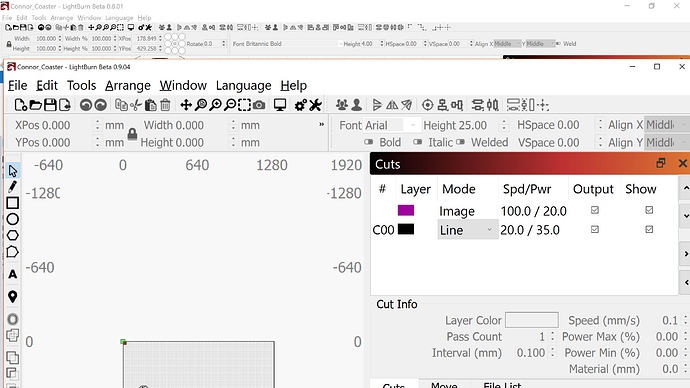Open the Window menu
This screenshot has height=388, width=690.
[183, 85]
